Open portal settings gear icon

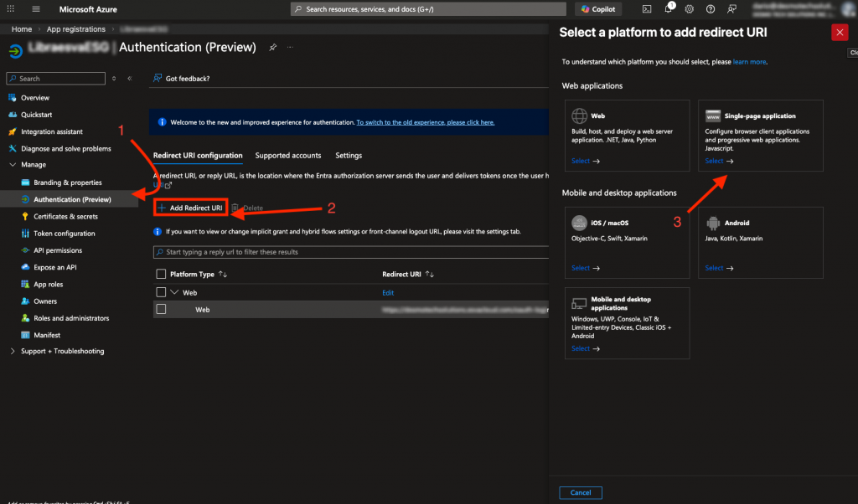(689, 8)
